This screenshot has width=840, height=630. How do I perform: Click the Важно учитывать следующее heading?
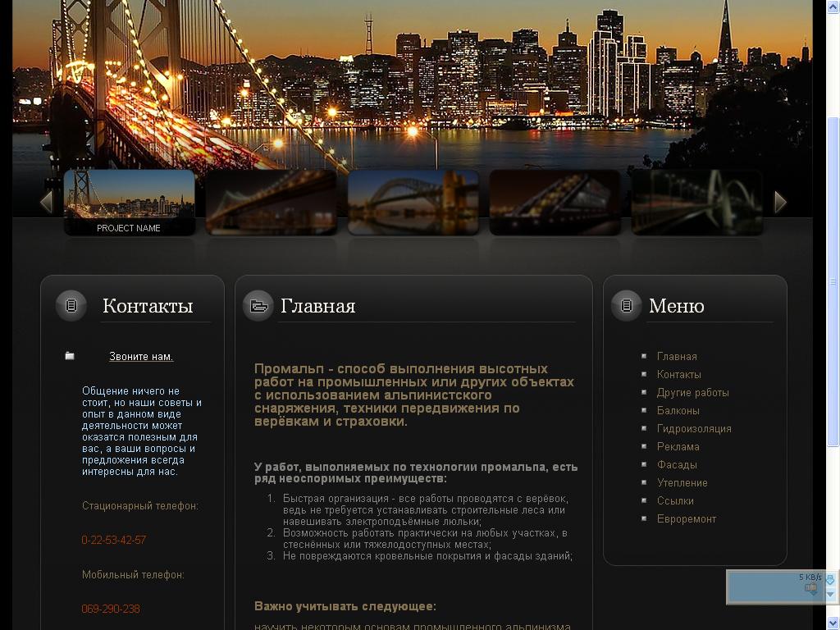point(345,606)
